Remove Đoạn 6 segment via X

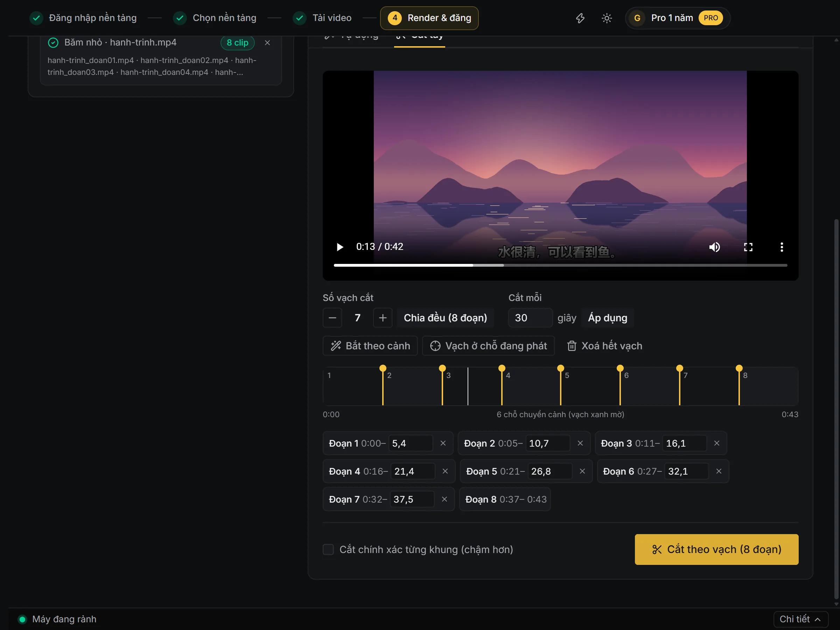point(719,471)
